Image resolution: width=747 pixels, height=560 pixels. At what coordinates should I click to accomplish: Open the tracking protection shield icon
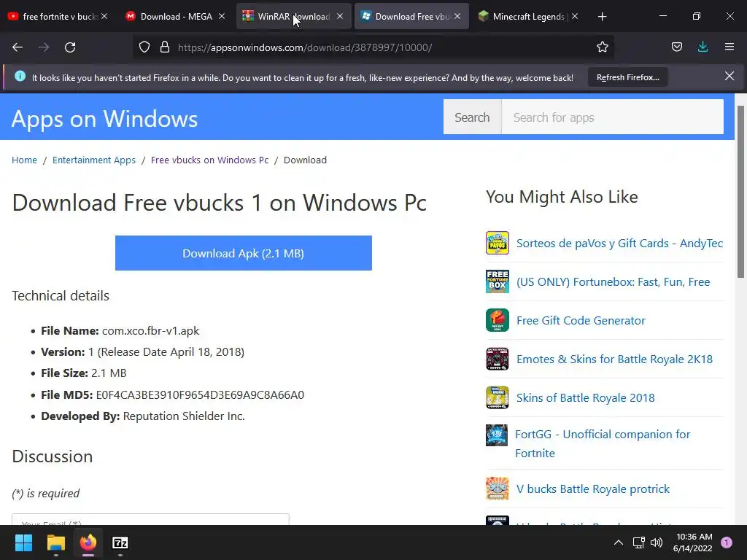pyautogui.click(x=144, y=47)
